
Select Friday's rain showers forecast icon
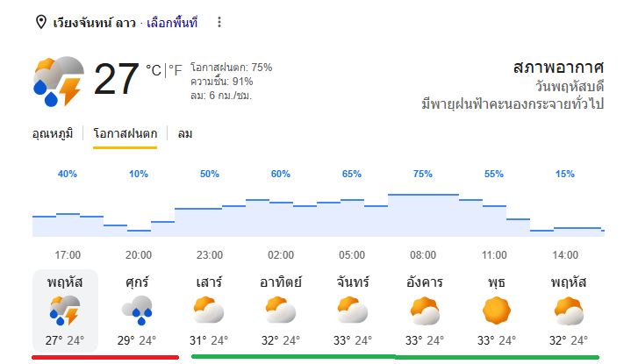coord(137,310)
